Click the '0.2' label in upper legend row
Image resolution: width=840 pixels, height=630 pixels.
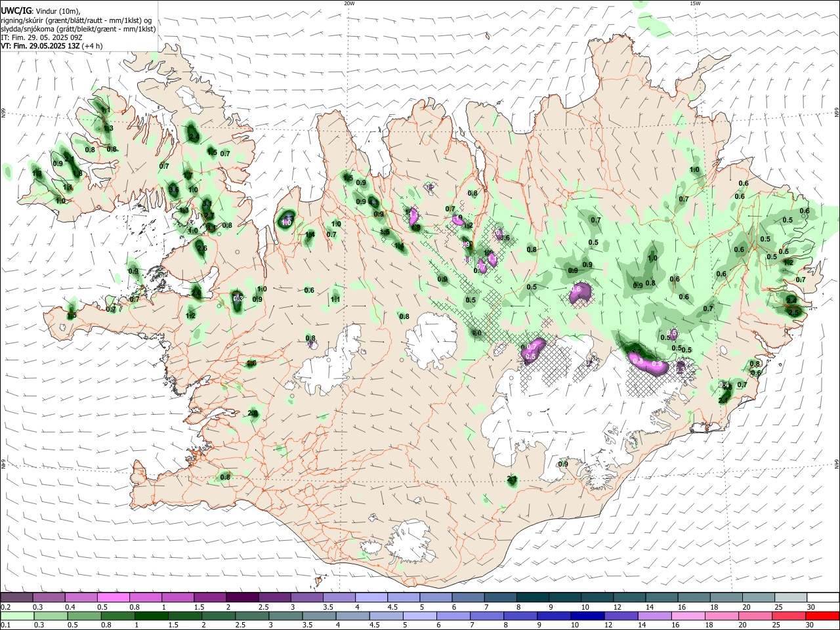click(x=5, y=607)
